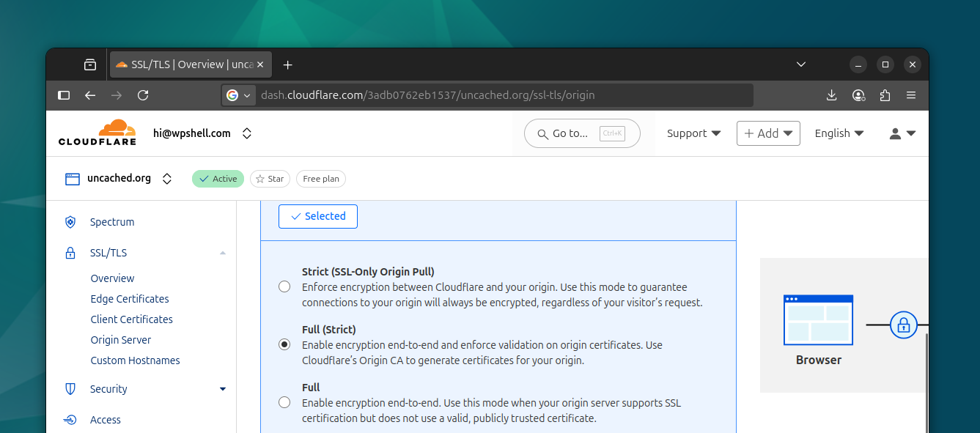Reload the current page
The width and height of the screenshot is (980, 433).
click(143, 95)
